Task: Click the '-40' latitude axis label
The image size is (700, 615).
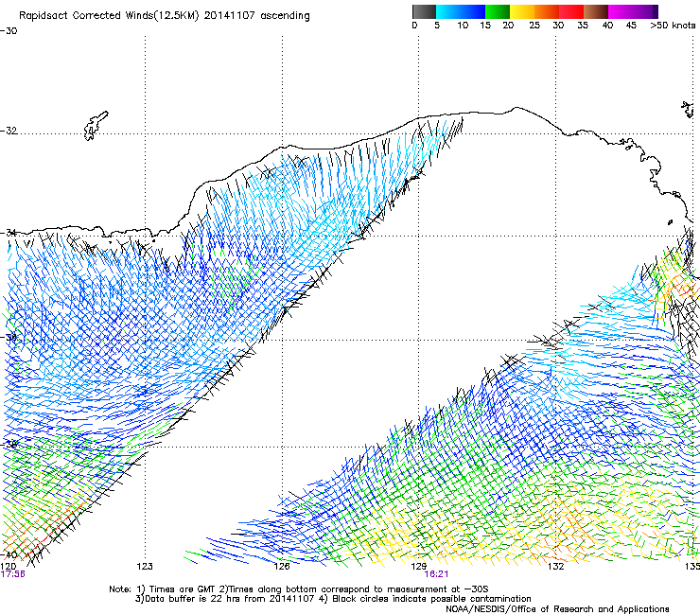Action: [9, 555]
